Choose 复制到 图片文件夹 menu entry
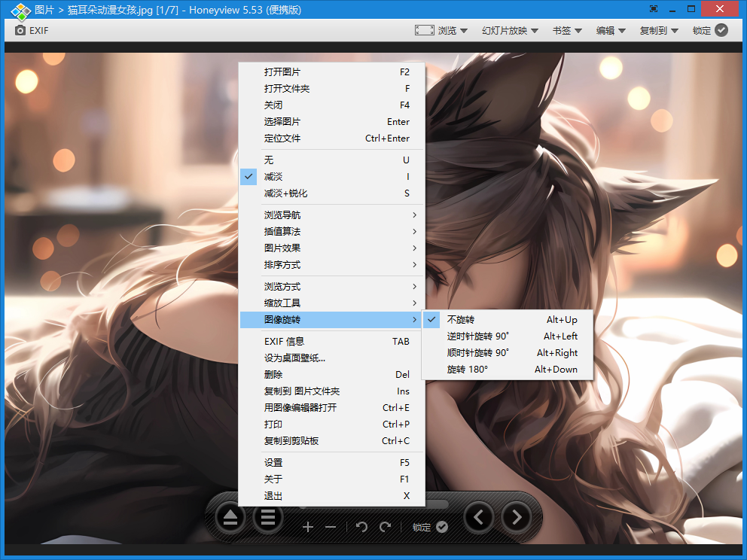747x560 pixels. click(x=331, y=391)
